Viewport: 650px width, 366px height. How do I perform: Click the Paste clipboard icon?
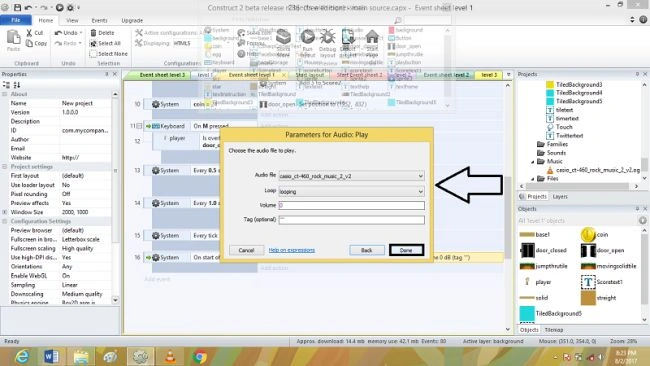pyautogui.click(x=13, y=37)
